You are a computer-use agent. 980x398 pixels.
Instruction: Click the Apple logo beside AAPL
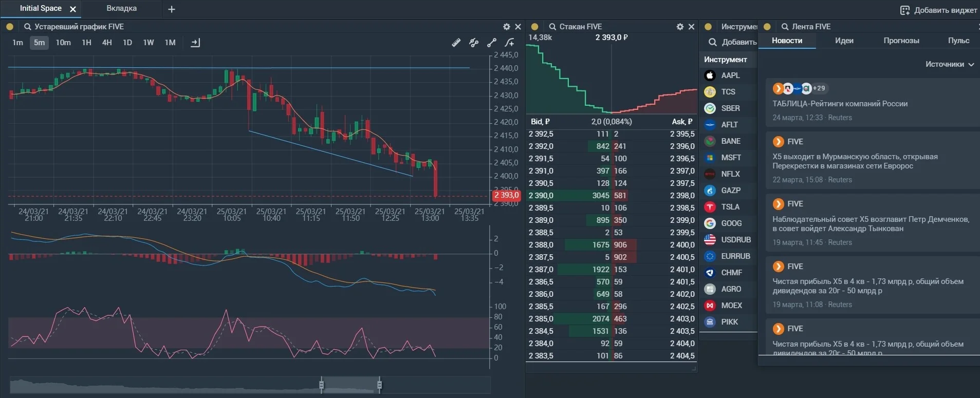click(710, 75)
